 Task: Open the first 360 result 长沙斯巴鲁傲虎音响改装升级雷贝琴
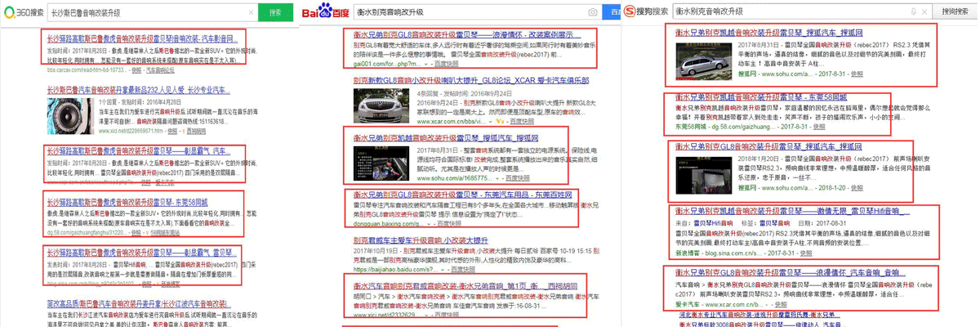pyautogui.click(x=143, y=38)
